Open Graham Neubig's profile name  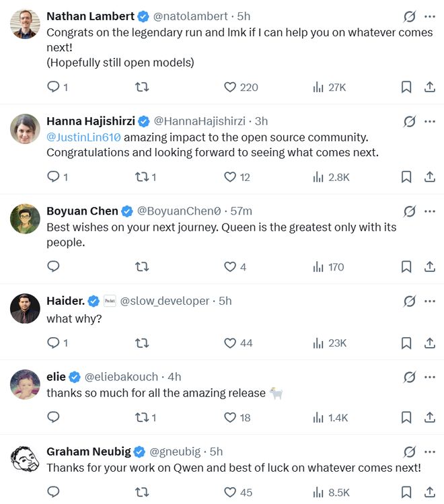89,452
